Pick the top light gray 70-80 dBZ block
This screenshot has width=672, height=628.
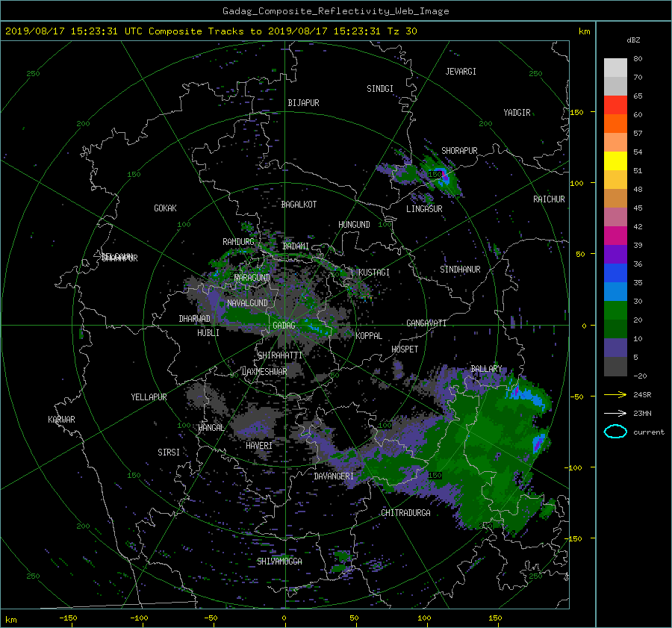(615, 67)
